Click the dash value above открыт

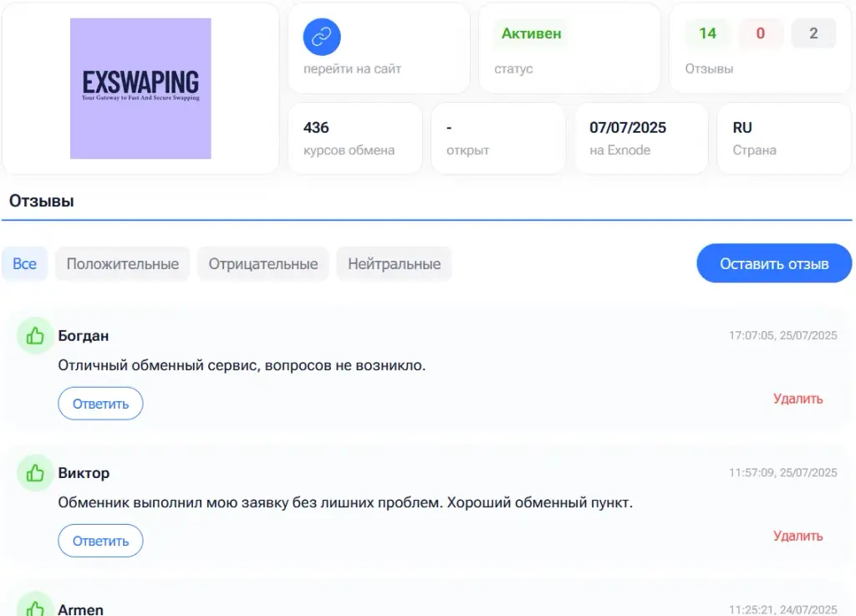point(449,128)
